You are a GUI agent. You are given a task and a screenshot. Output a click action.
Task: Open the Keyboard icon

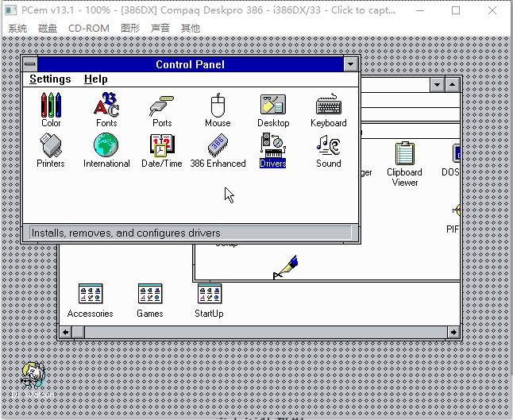pyautogui.click(x=329, y=110)
